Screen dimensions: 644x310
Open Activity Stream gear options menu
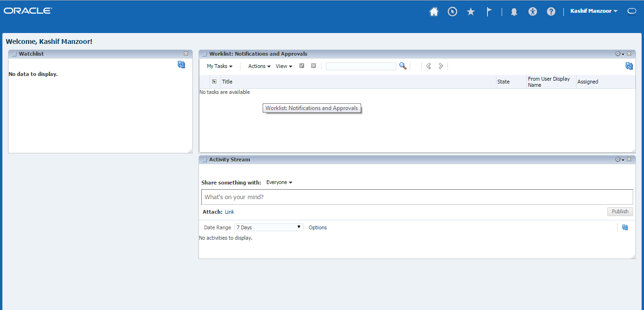pos(619,159)
